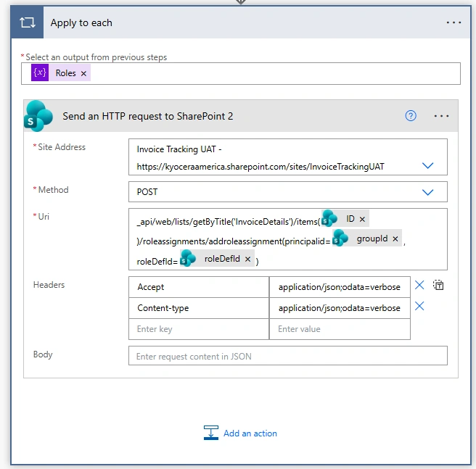Click the Content-type header value field
Viewport: 476px width, 469px height.
click(x=340, y=308)
